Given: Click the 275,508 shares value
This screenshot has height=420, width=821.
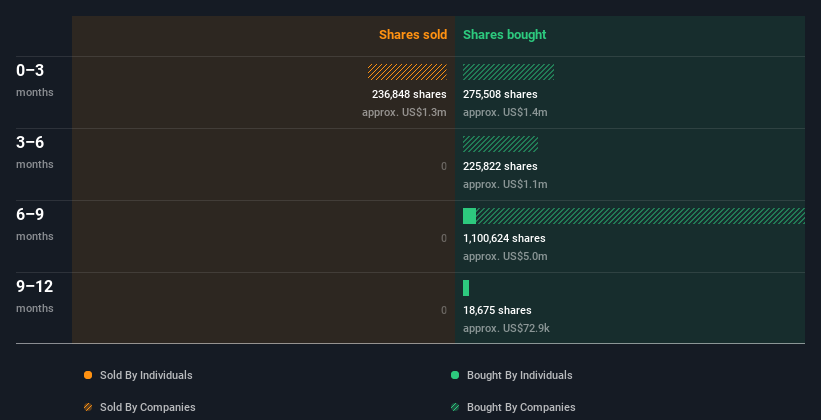Looking at the screenshot, I should (x=500, y=94).
